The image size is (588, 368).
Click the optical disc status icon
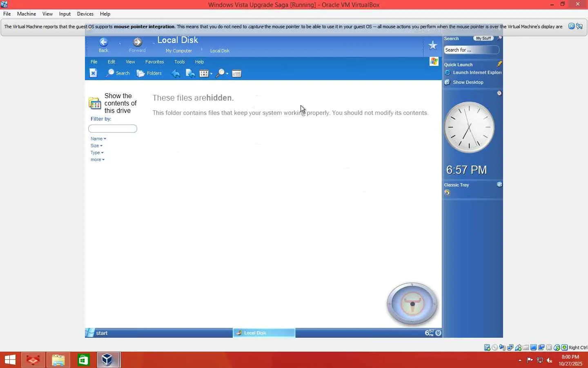[495, 348]
